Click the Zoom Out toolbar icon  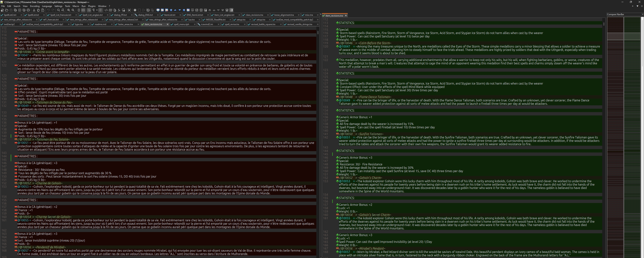[x=73, y=10]
